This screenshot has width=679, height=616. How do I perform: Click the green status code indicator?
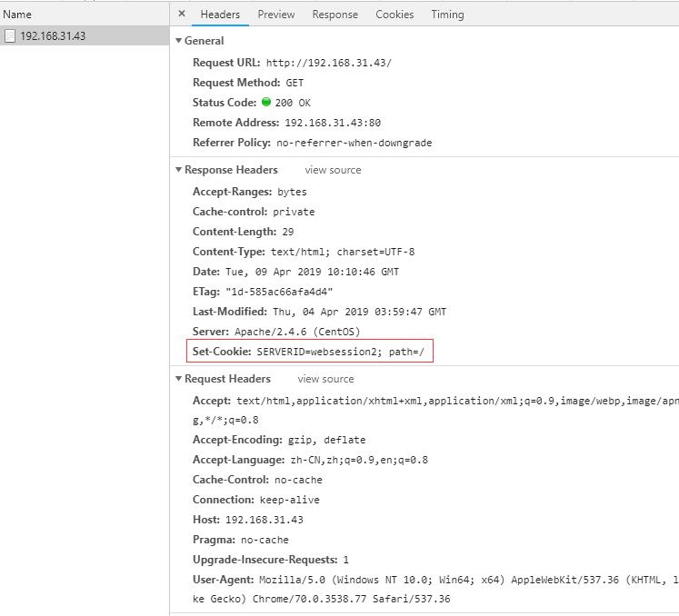[266, 102]
